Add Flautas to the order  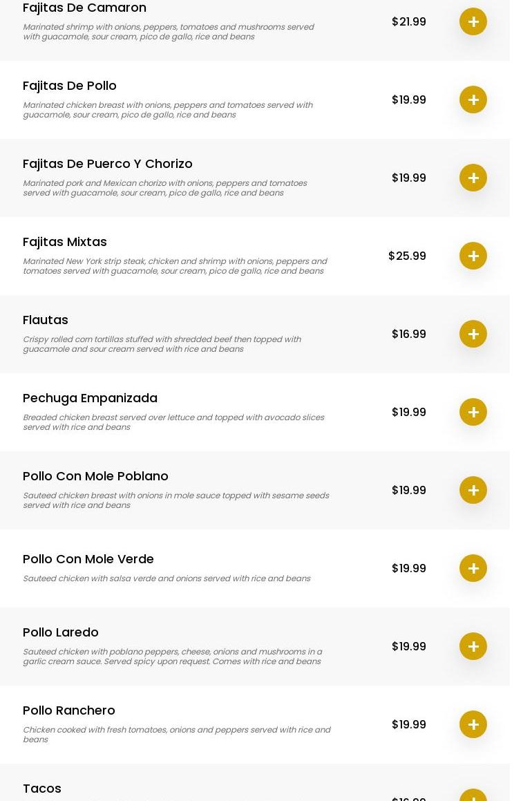[x=473, y=334]
